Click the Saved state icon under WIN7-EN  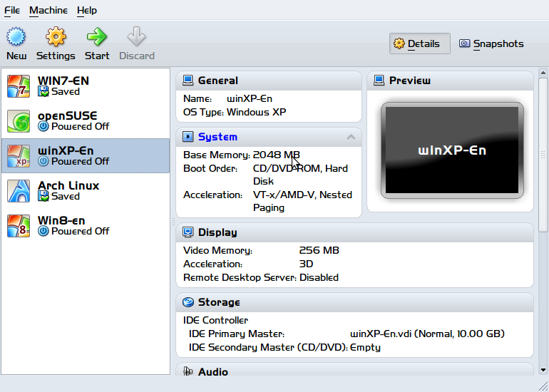click(43, 92)
